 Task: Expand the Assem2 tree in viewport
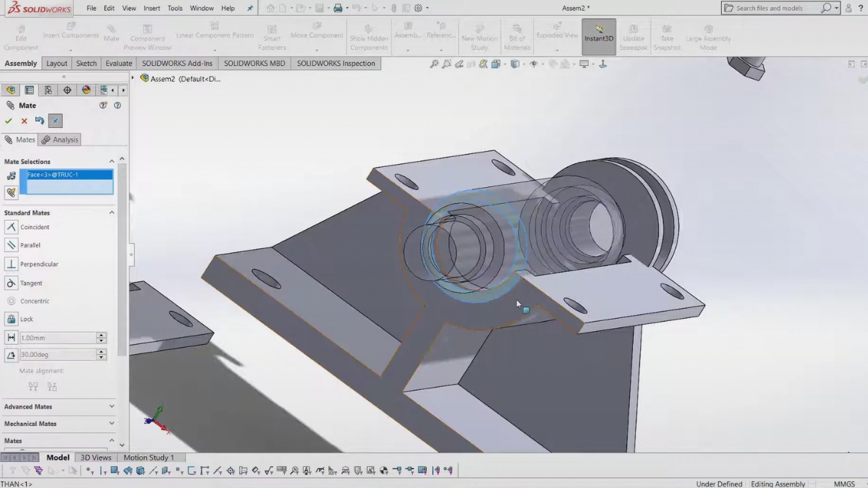point(132,78)
